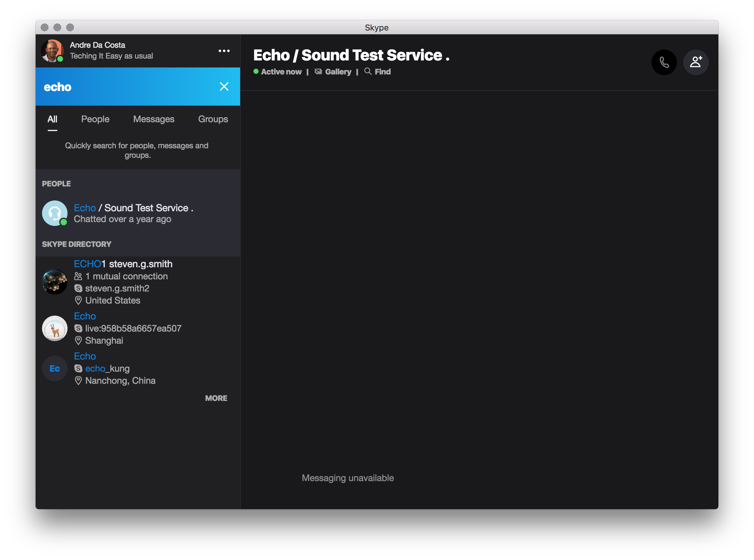Click the add person to conversation icon
This screenshot has height=560, width=754.
(696, 62)
